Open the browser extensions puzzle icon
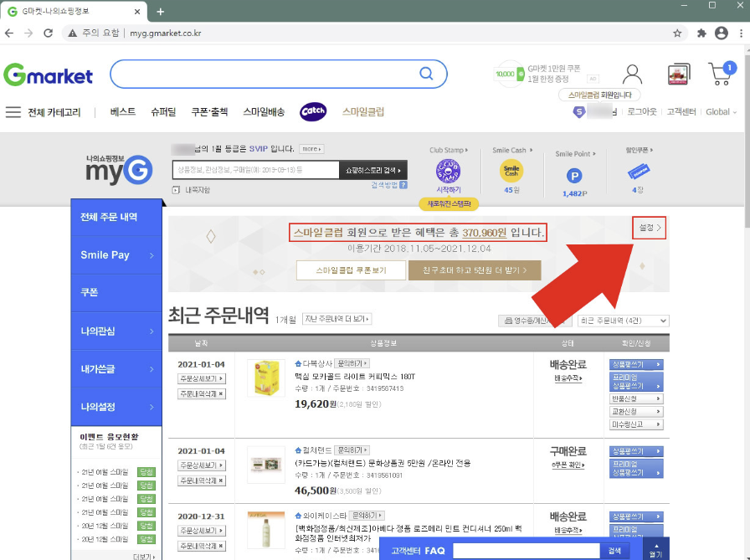Image resolution: width=750 pixels, height=560 pixels. (701, 33)
